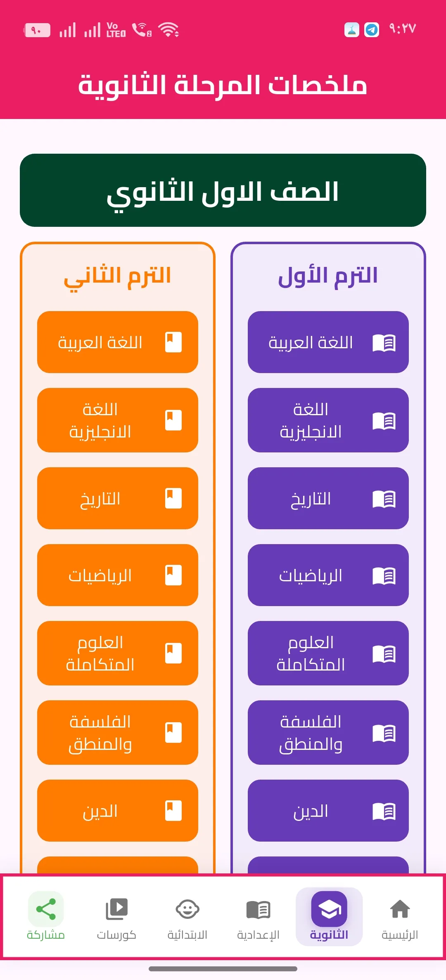Open second-term الفلسفة والمنطق subject
This screenshot has width=446, height=980.
(x=118, y=733)
